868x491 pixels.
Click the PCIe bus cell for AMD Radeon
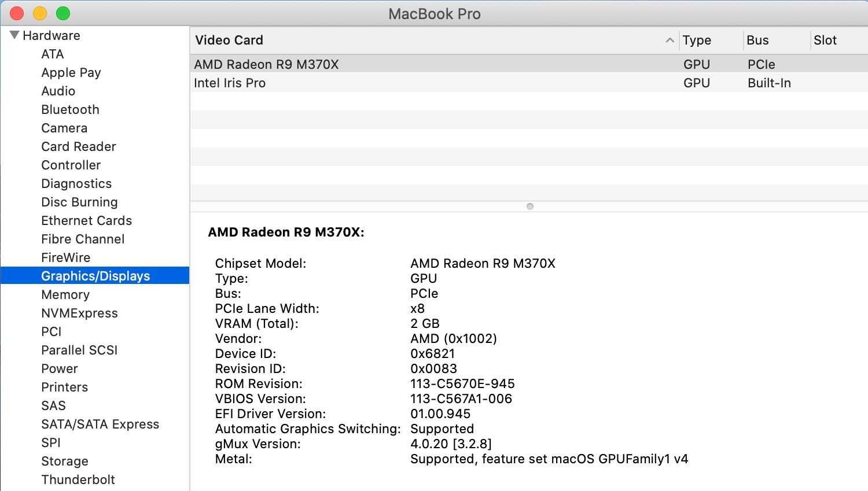(761, 64)
